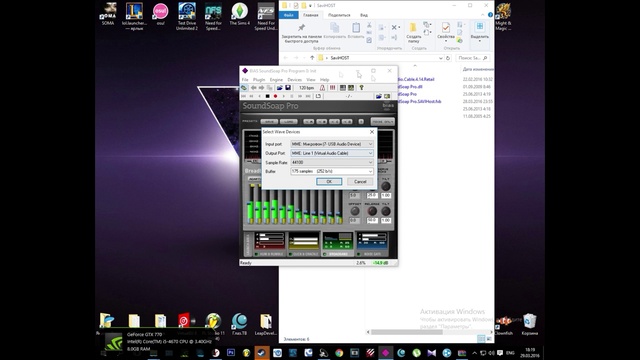Click the play button in transport bar
The height and width of the screenshot is (360, 640).
(284, 96)
